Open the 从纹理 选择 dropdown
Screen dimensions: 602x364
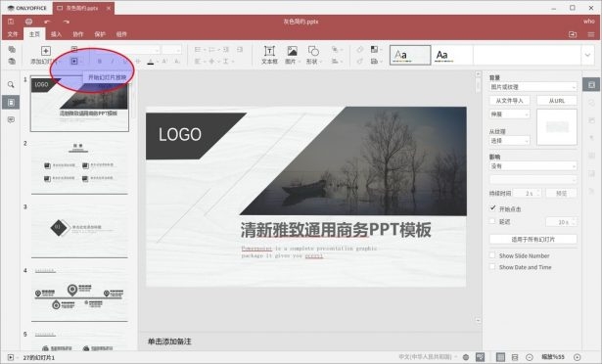509,141
